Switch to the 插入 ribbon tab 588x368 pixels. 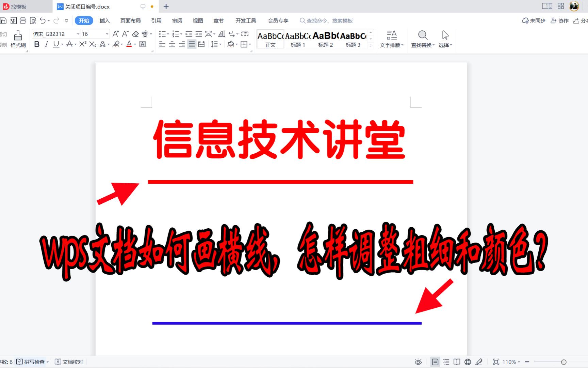coord(104,20)
